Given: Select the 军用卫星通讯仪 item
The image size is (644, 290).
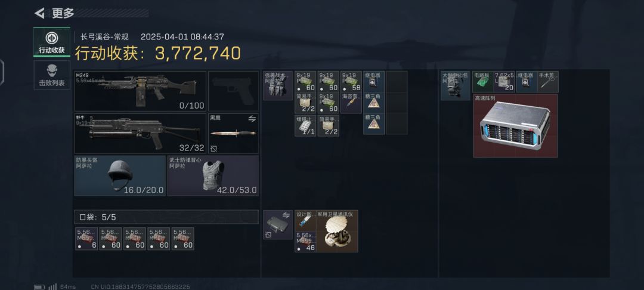Looking at the screenshot, I should click(x=337, y=232).
